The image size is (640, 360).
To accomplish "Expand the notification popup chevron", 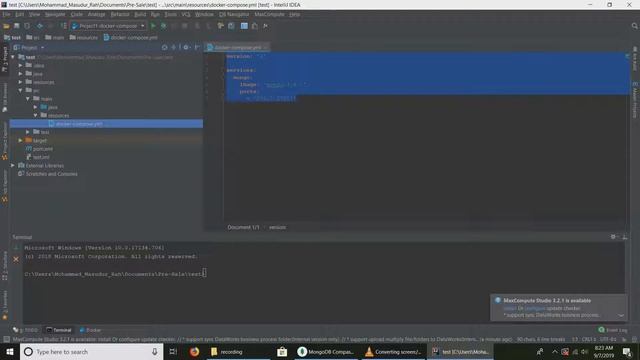I will pos(621,315).
